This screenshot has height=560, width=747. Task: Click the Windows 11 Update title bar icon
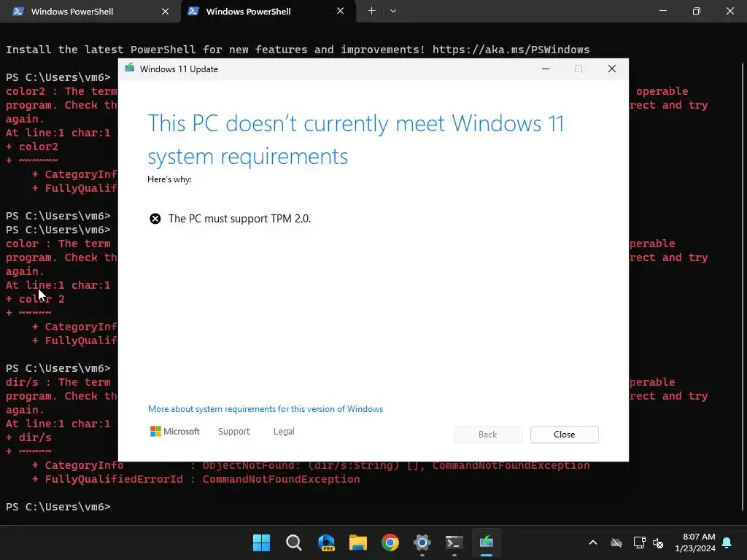pyautogui.click(x=130, y=69)
